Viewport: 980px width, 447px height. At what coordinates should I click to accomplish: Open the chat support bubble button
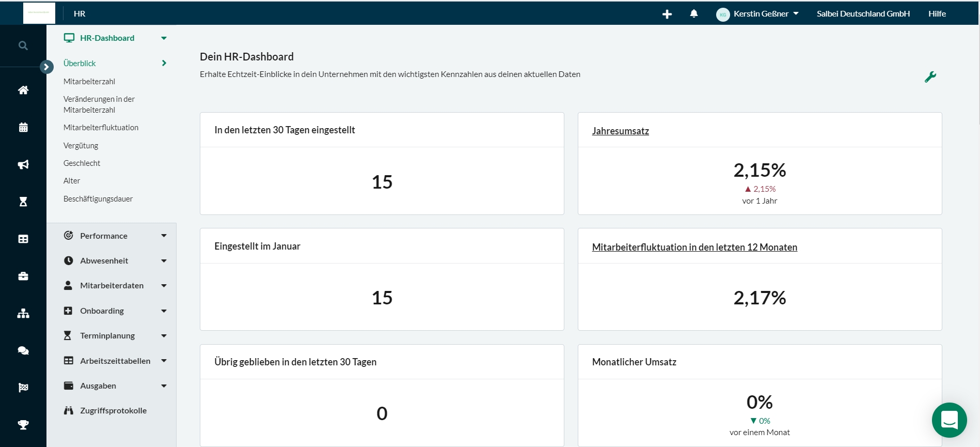(949, 420)
